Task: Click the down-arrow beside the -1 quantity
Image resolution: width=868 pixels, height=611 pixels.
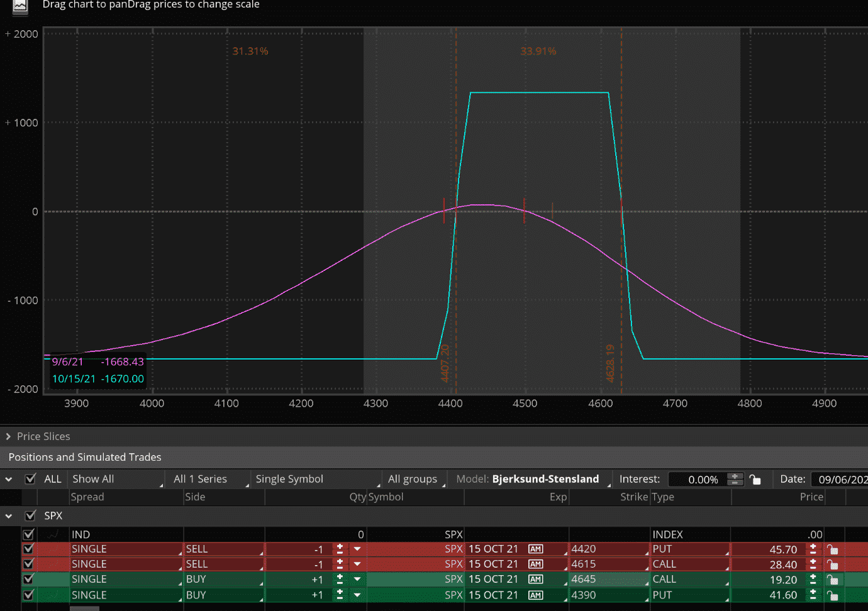Action: click(357, 549)
